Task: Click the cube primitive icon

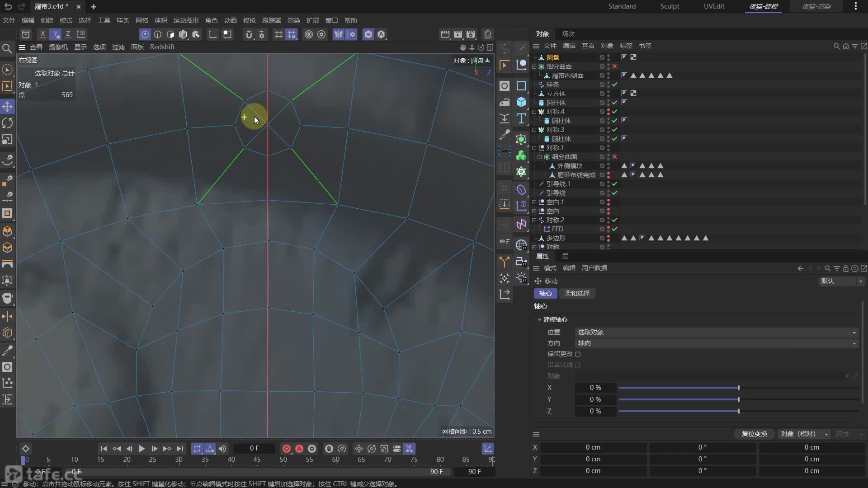Action: [x=521, y=102]
